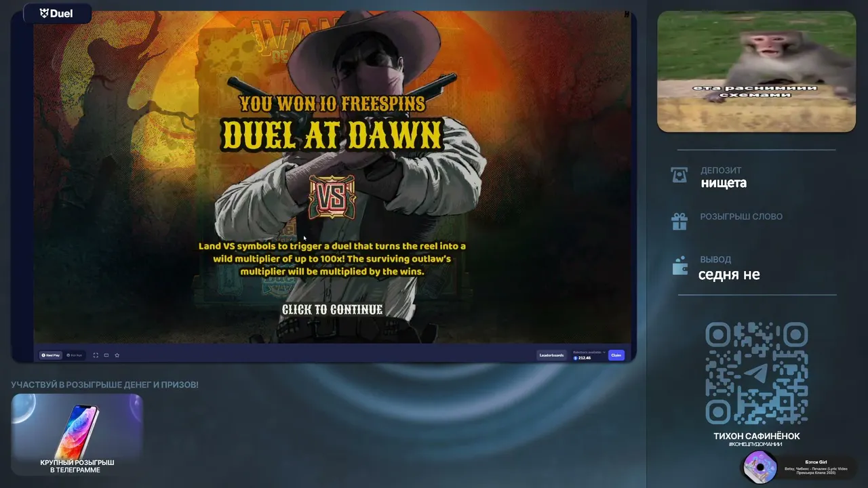Click the ТИХОН САФИНЁНОК name text

757,436
